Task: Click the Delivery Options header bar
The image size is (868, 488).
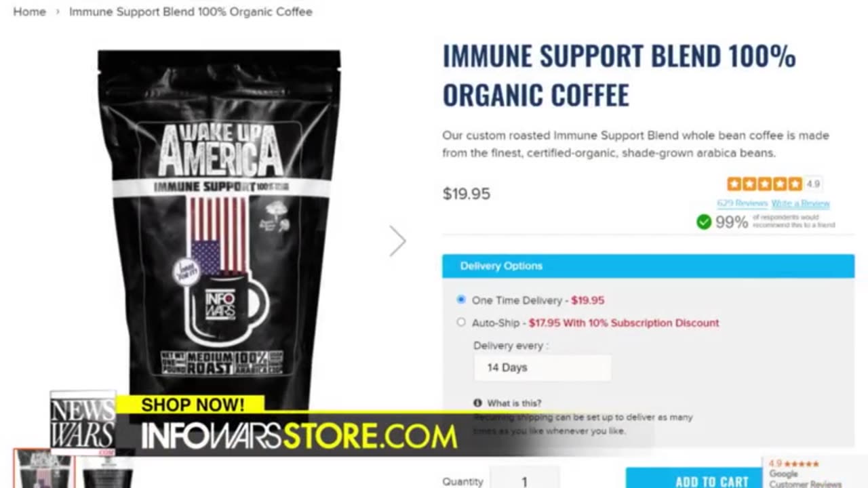Action: (x=648, y=266)
